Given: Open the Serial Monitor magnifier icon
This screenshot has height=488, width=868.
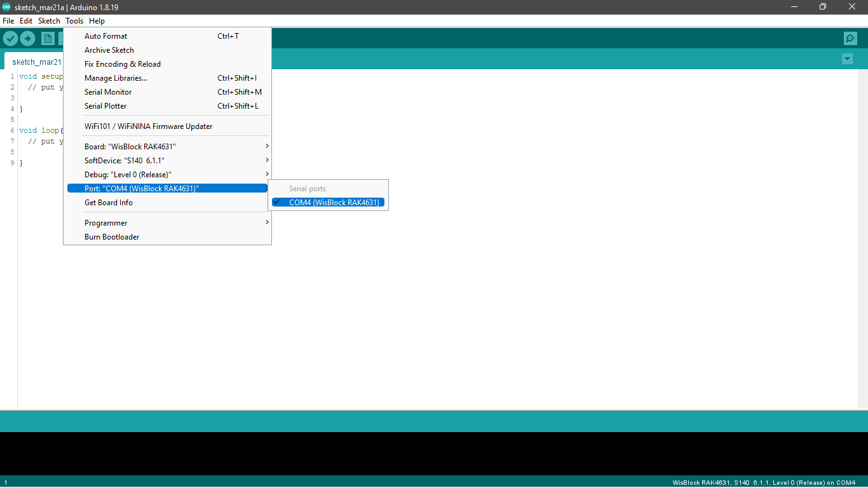Looking at the screenshot, I should coord(850,38).
